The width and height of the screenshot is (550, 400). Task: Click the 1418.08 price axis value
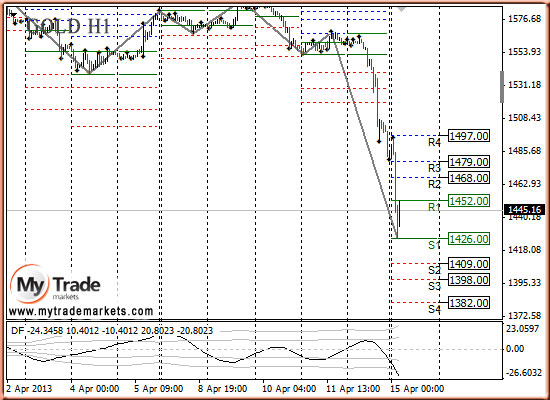tap(525, 250)
